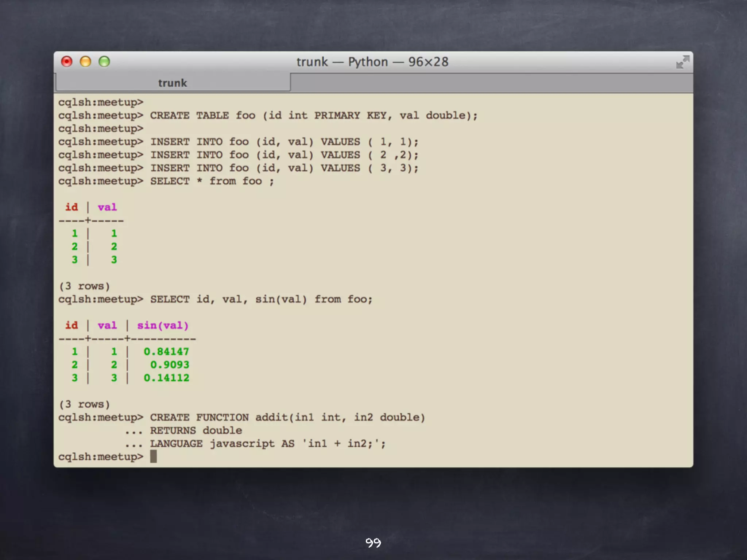Select the trunk tab

point(173,83)
